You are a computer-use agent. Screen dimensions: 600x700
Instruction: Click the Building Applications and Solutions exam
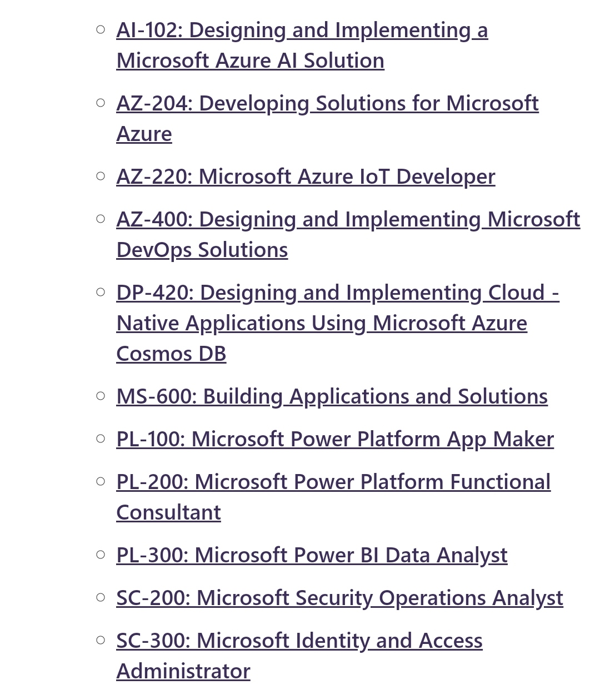[x=332, y=397]
